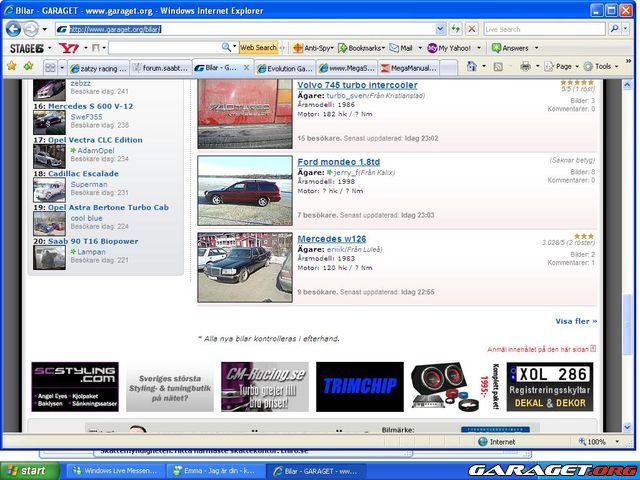Open Windows Live Messenger from taskbar

pyautogui.click(x=113, y=470)
